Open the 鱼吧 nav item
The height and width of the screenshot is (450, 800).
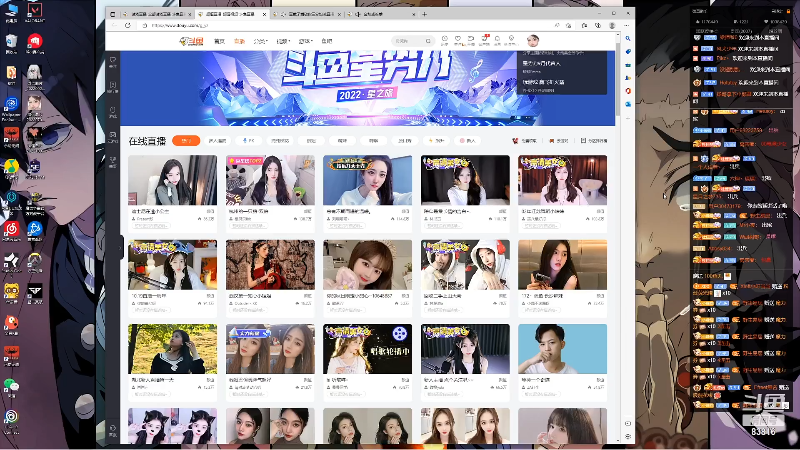point(327,41)
